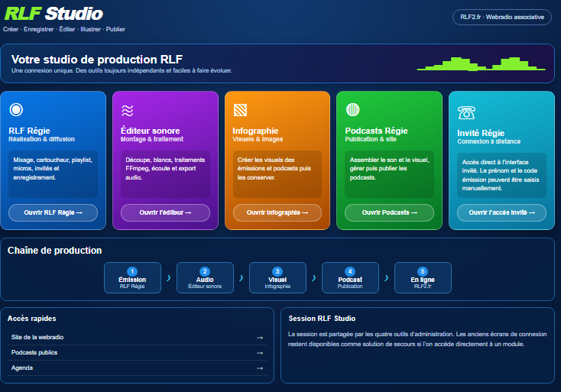This screenshot has height=392, width=561.
Task: Click the Chaîne de production heading
Action: tap(55, 251)
